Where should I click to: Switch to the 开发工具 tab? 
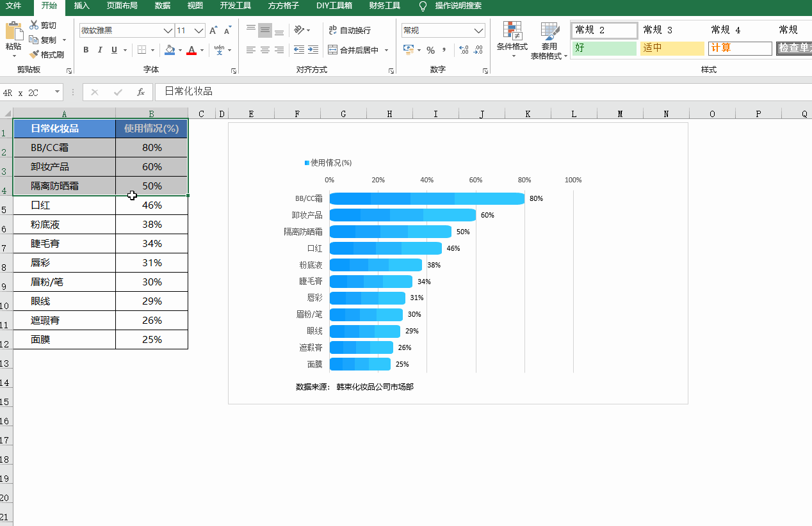point(236,6)
